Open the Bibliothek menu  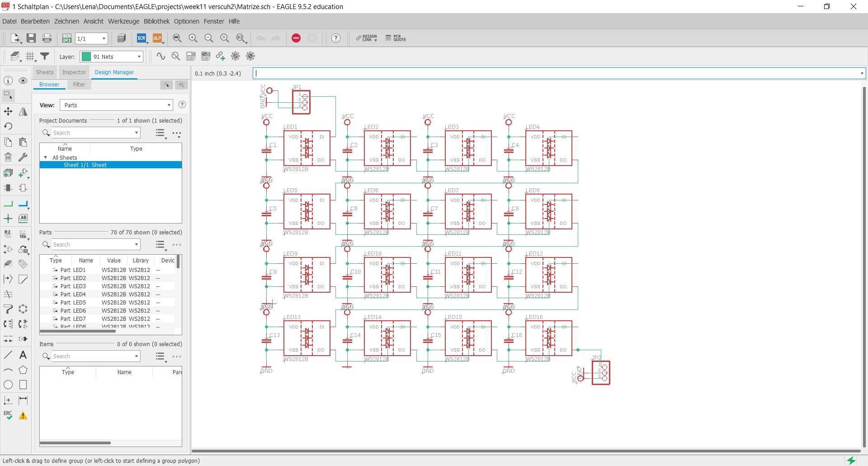[x=156, y=21]
